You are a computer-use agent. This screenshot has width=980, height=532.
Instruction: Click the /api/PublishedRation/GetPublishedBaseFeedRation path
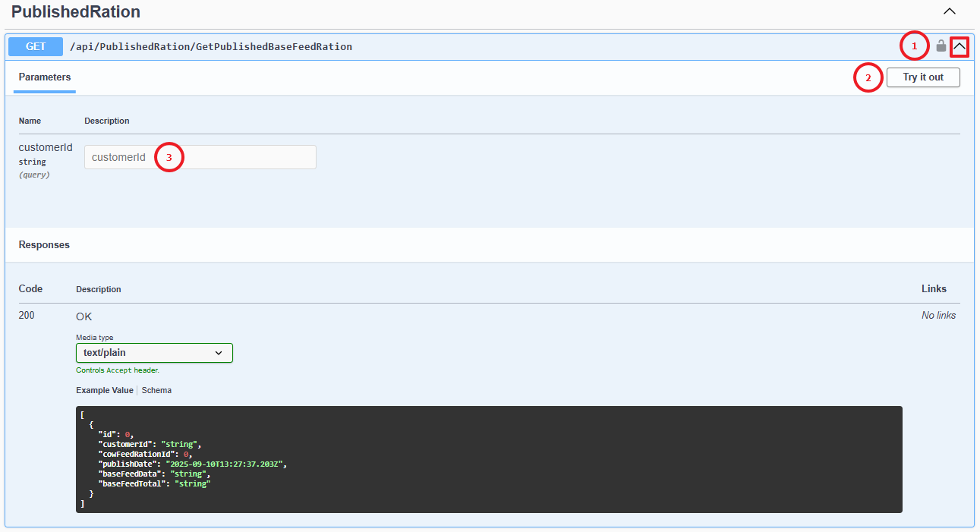(x=211, y=46)
